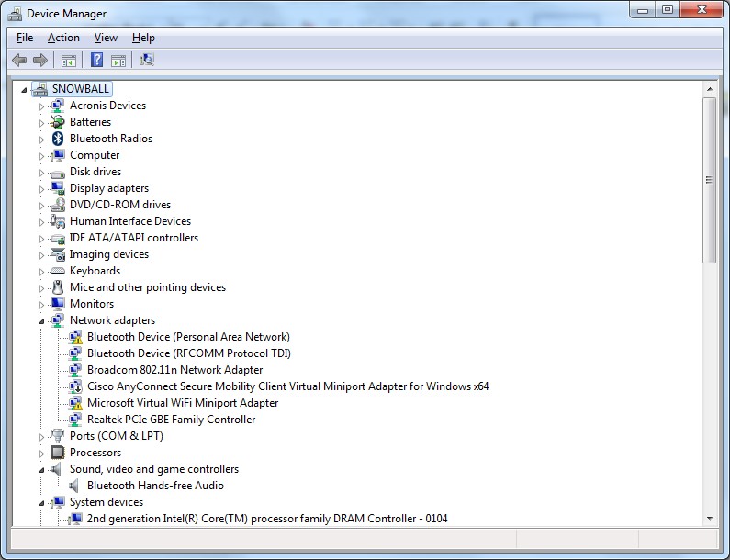This screenshot has height=560, width=730.
Task: Collapse the System devices node
Action: [41, 503]
